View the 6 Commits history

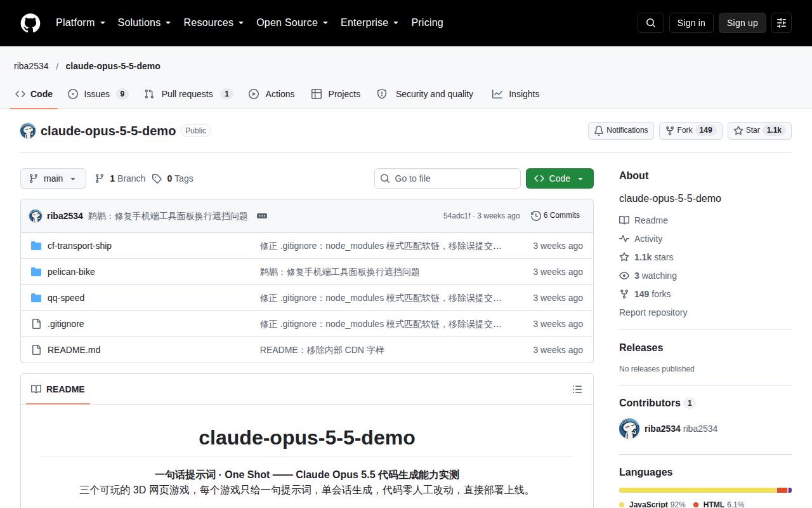pyautogui.click(x=556, y=215)
